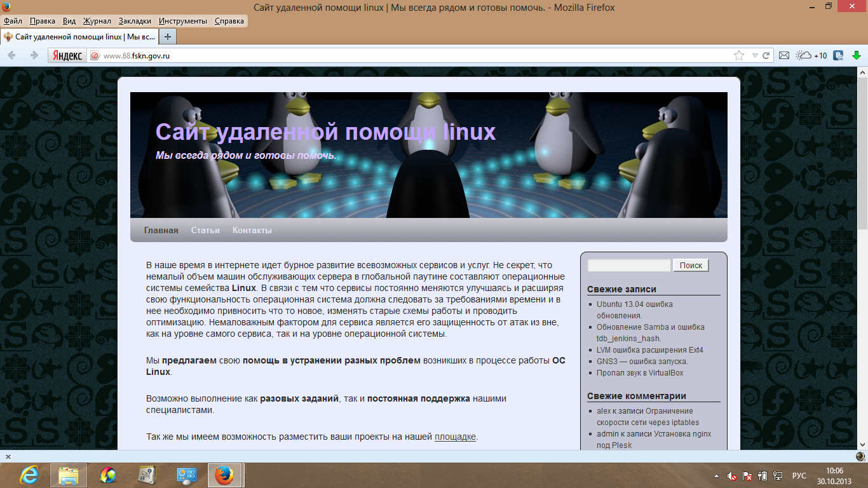Open Internet Explorer from the taskbar

pyautogui.click(x=30, y=475)
